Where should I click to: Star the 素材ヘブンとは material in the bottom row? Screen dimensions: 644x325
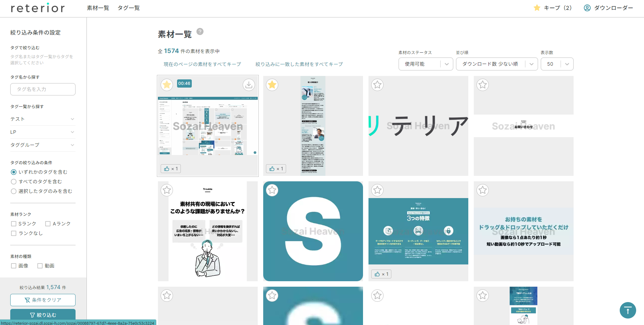pyautogui.click(x=483, y=295)
